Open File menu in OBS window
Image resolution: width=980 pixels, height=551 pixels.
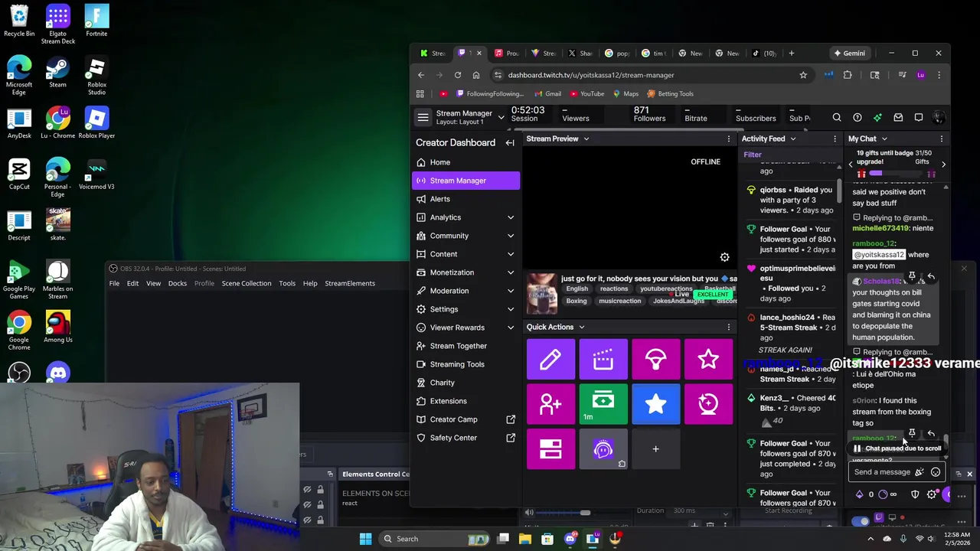(114, 283)
